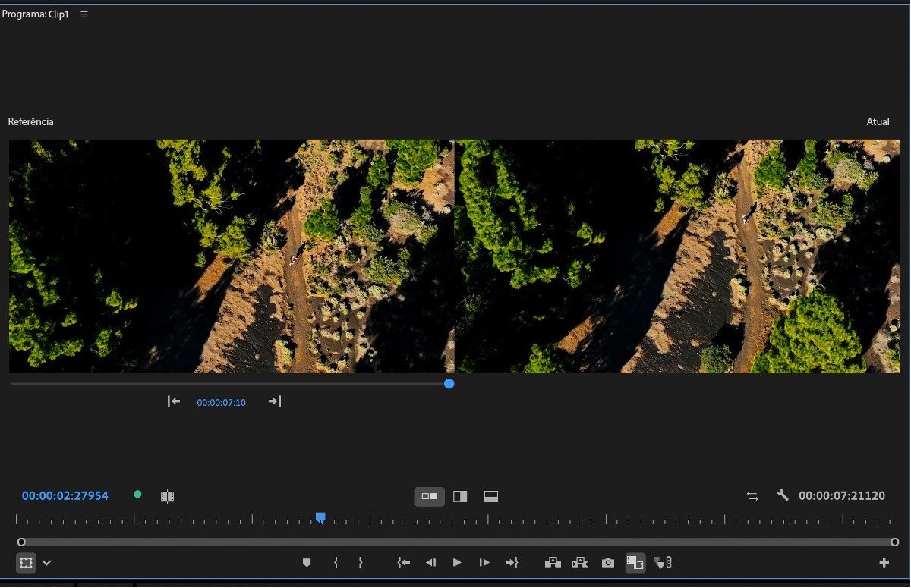Select the Extract edit icon

click(581, 562)
